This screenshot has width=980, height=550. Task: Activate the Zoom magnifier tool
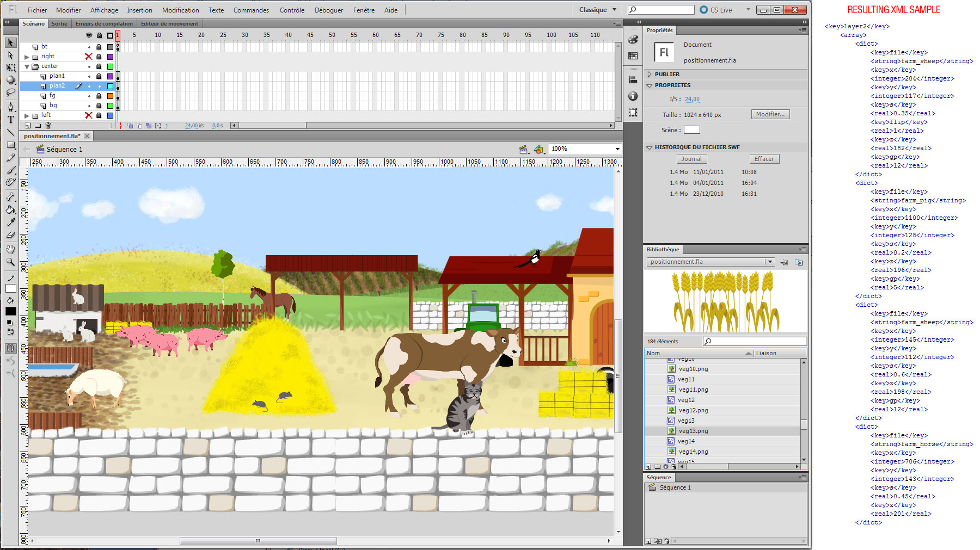(x=10, y=262)
